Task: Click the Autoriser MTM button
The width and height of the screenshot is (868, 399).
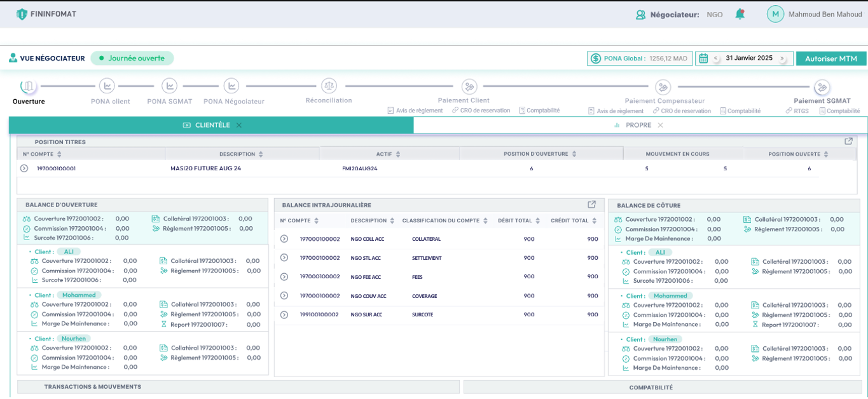Action: tap(830, 58)
